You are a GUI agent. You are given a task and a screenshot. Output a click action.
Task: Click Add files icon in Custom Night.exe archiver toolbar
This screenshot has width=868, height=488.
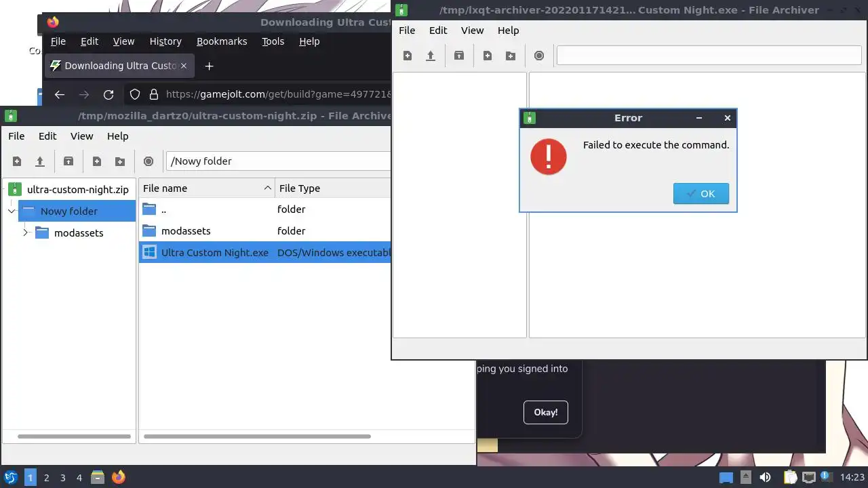tap(488, 56)
